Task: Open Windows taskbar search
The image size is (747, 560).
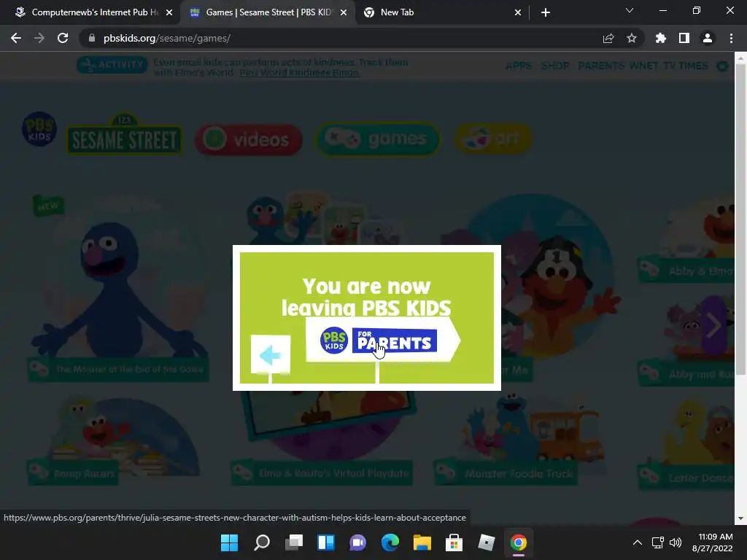Action: point(262,542)
